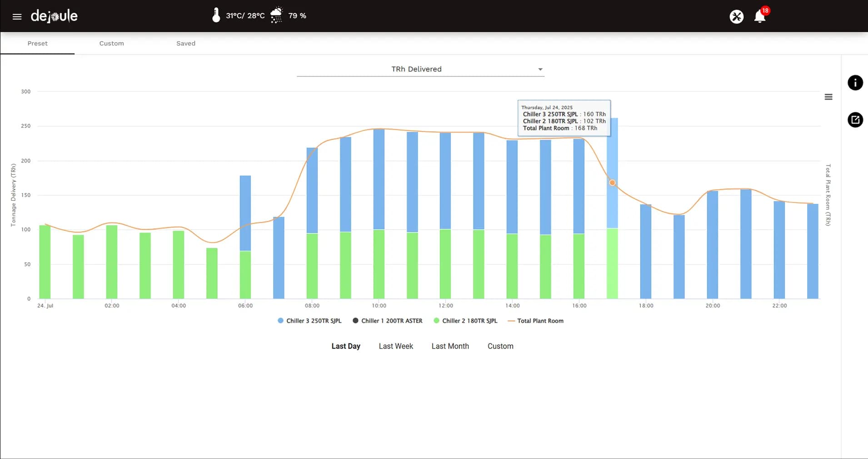
Task: Open the hamburger navigation menu
Action: 17,17
